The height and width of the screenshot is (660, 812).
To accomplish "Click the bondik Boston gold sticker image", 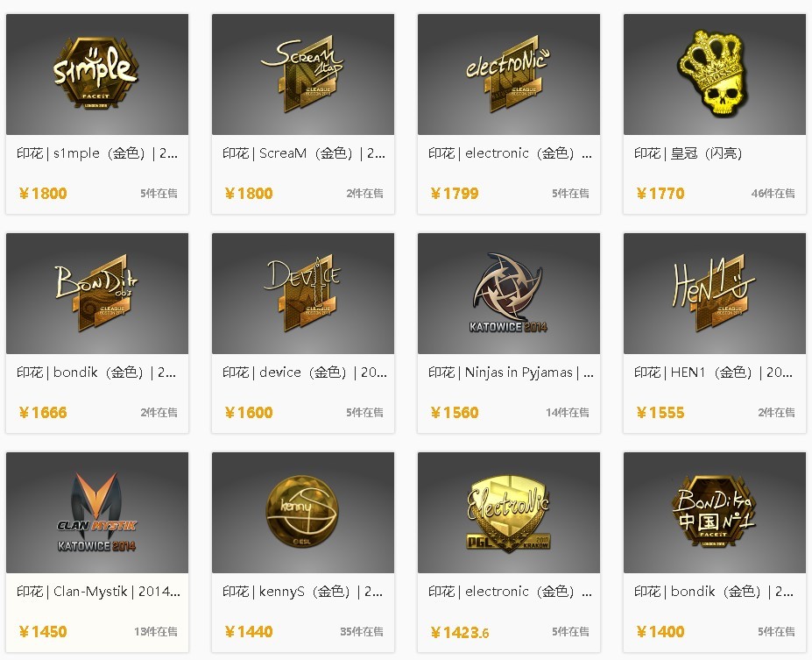I will [96, 294].
